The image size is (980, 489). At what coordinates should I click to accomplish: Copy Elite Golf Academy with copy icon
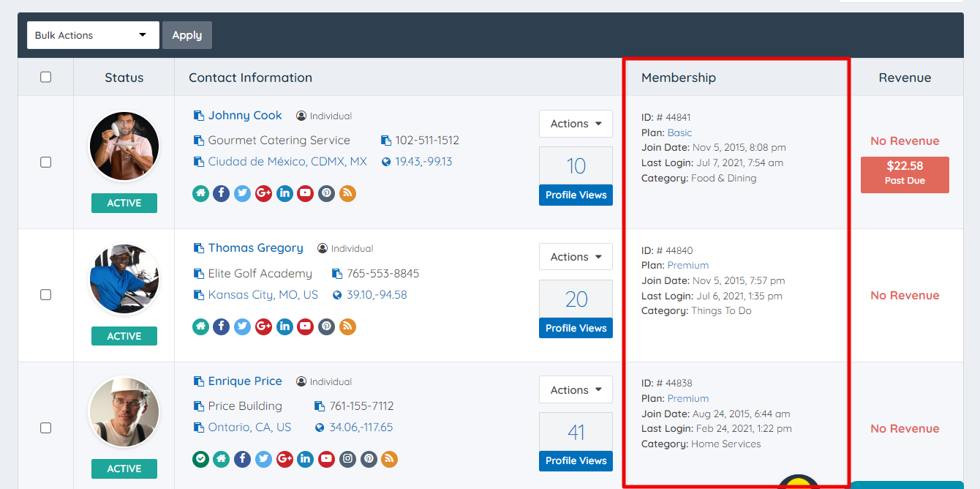click(199, 274)
